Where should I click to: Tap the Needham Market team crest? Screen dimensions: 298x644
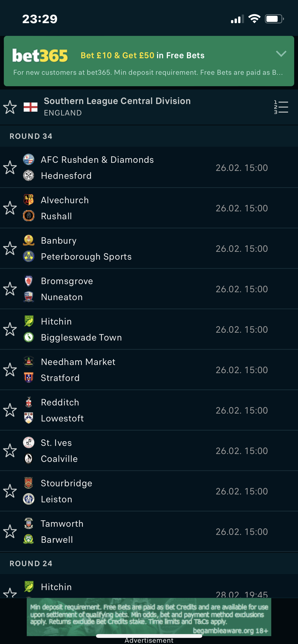(29, 362)
